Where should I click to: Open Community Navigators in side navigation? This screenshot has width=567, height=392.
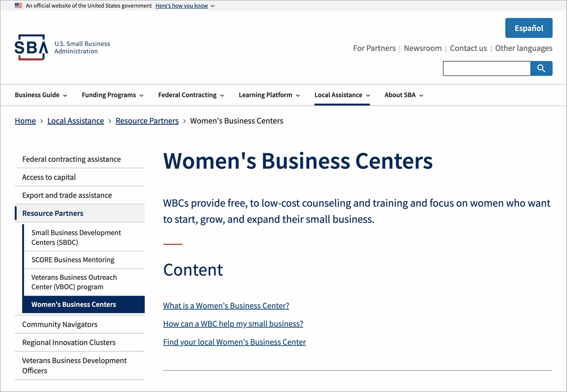point(60,324)
